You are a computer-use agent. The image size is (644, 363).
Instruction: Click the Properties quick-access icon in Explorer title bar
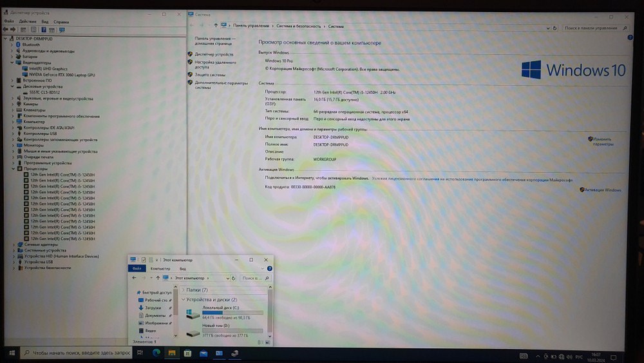(144, 260)
